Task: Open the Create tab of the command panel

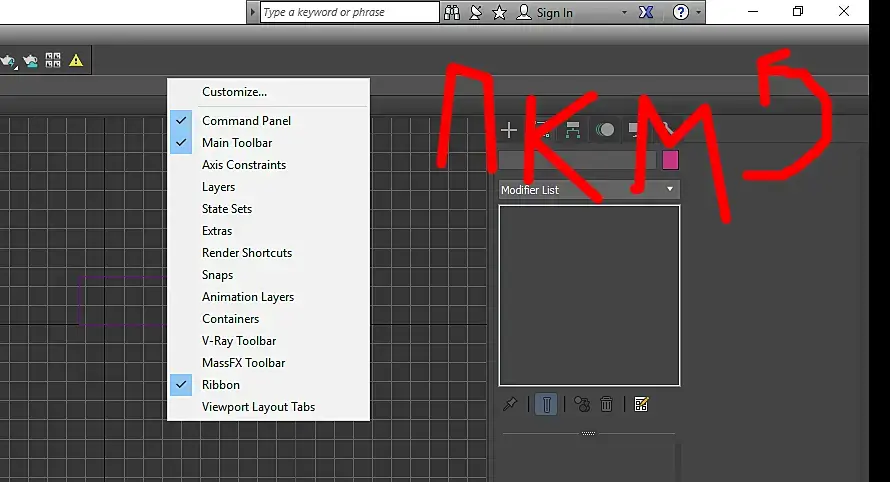Action: (x=509, y=130)
